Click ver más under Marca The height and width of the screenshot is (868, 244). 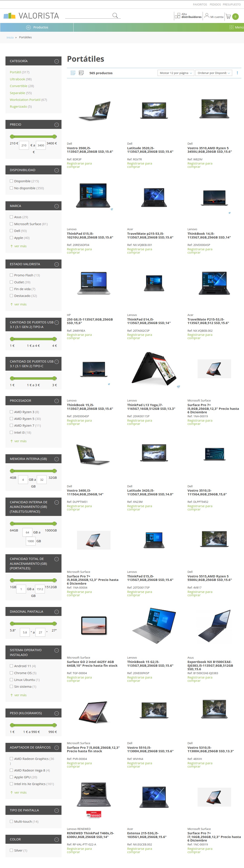[x=20, y=246]
